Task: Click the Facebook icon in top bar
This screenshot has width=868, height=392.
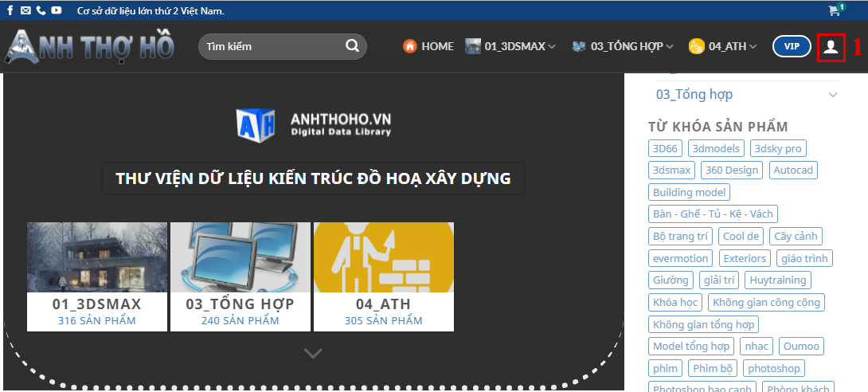Action: click(10, 10)
